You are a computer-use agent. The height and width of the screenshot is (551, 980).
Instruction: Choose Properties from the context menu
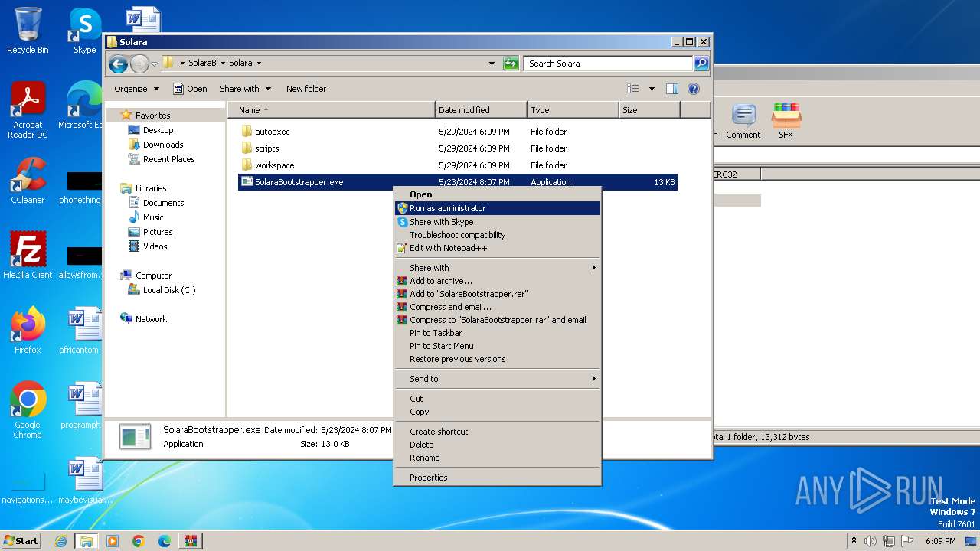coord(497,478)
